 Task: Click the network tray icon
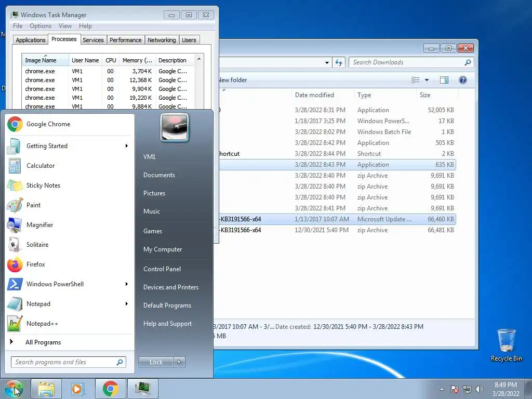click(467, 389)
